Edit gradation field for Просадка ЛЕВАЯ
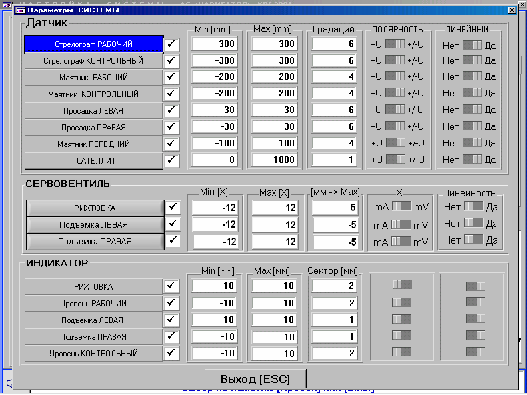This screenshot has height=395, width=527. (334, 110)
